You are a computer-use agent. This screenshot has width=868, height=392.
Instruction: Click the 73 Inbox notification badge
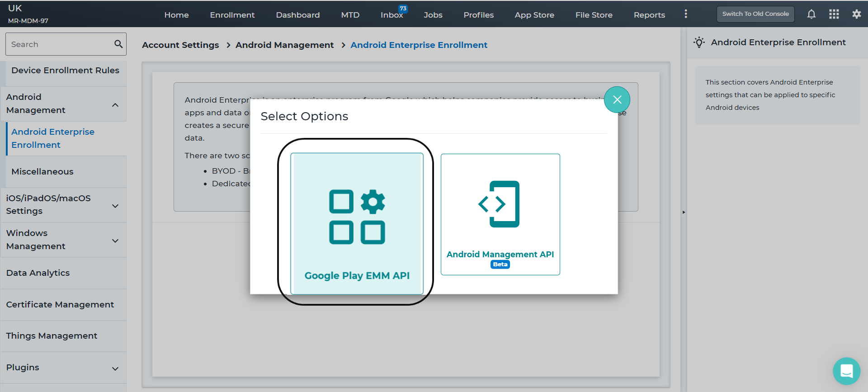click(403, 9)
